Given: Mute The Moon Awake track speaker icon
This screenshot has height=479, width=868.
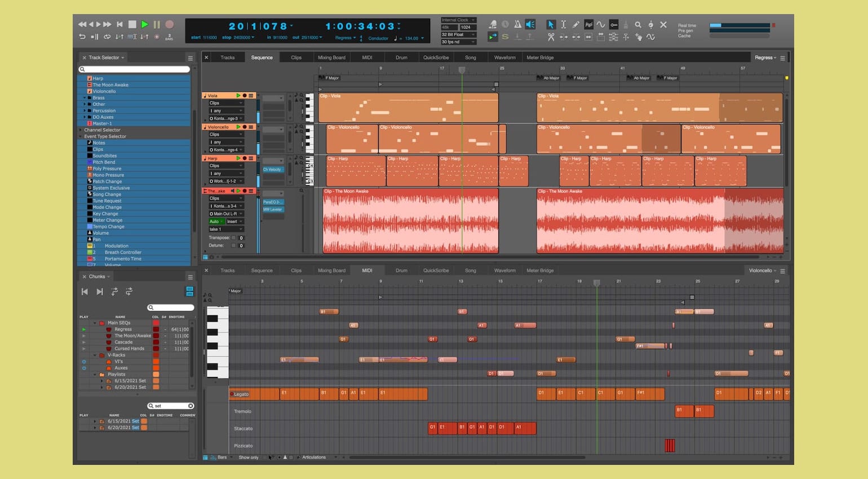Looking at the screenshot, I should [x=232, y=191].
